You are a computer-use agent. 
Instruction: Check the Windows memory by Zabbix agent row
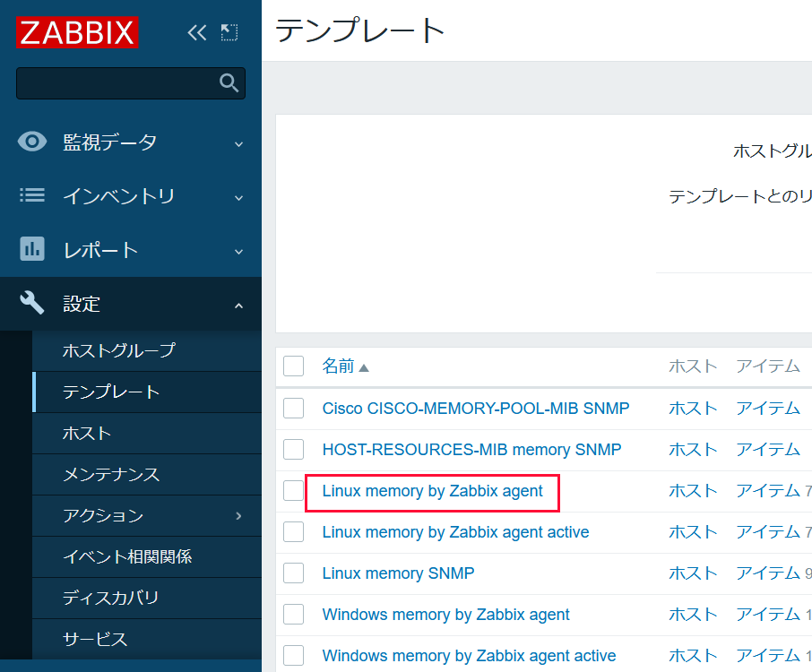pyautogui.click(x=293, y=614)
